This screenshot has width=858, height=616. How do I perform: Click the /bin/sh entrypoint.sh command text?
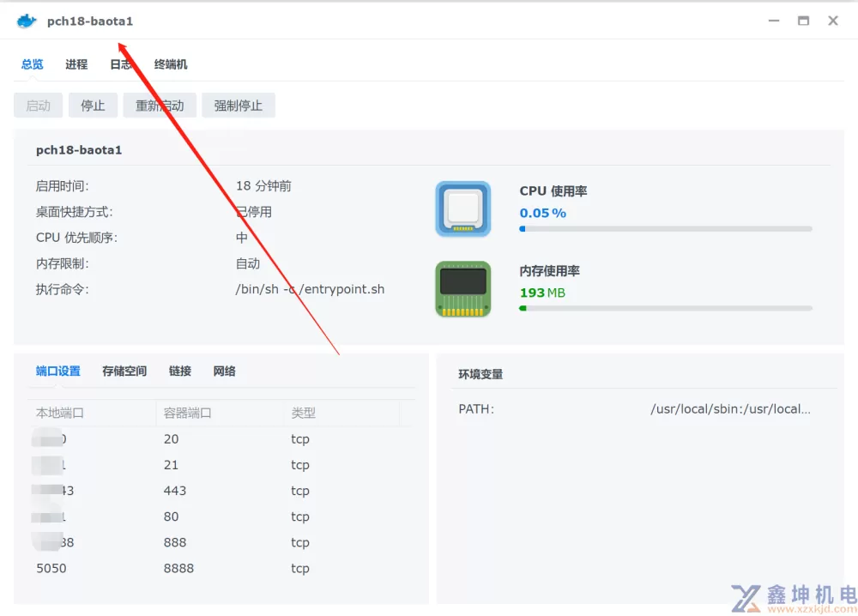tap(311, 289)
